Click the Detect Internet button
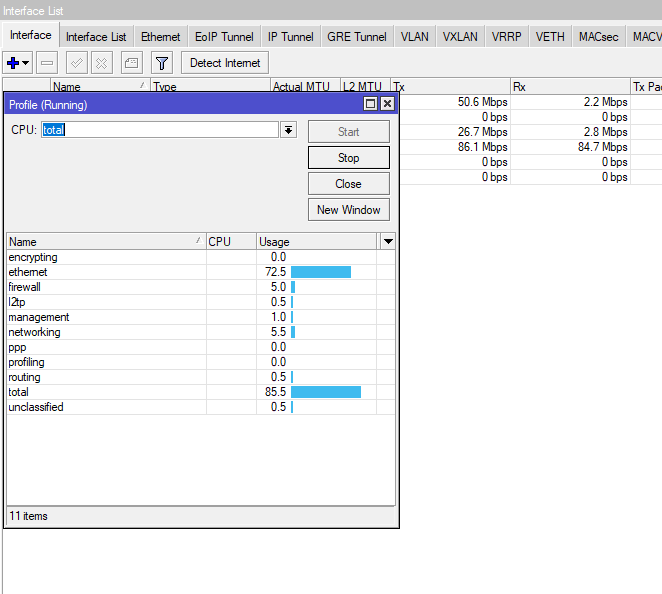662x594 pixels. (225, 63)
